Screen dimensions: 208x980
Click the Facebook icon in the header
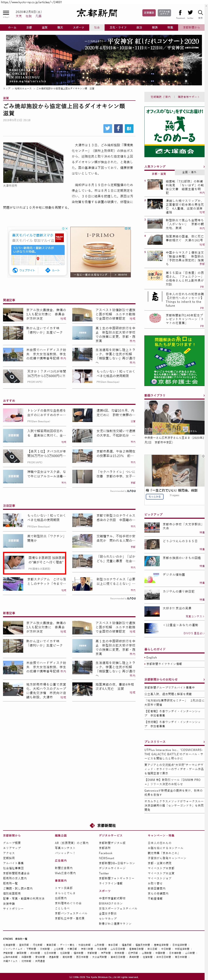pyautogui.click(x=180, y=13)
